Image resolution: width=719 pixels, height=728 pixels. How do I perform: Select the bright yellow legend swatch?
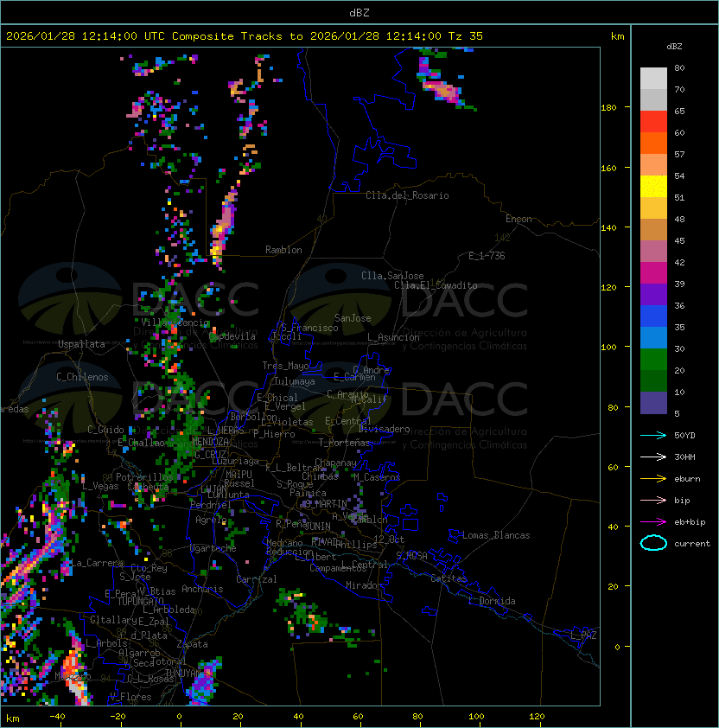[x=653, y=187]
